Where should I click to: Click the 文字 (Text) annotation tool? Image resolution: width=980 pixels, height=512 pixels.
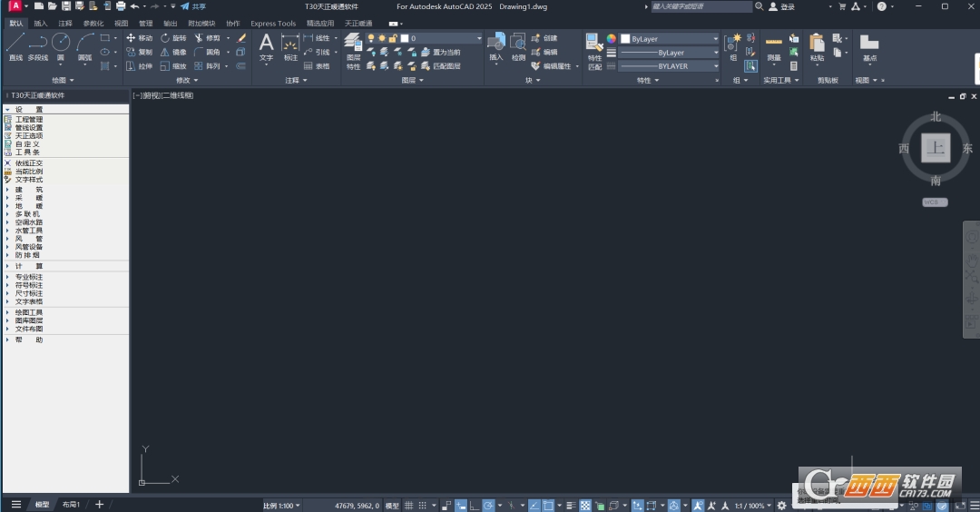click(266, 47)
